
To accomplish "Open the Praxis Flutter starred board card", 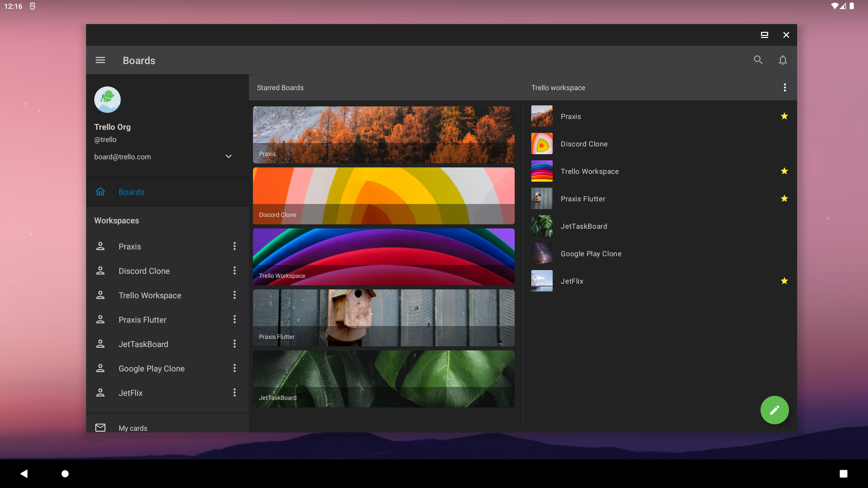I will click(x=384, y=318).
